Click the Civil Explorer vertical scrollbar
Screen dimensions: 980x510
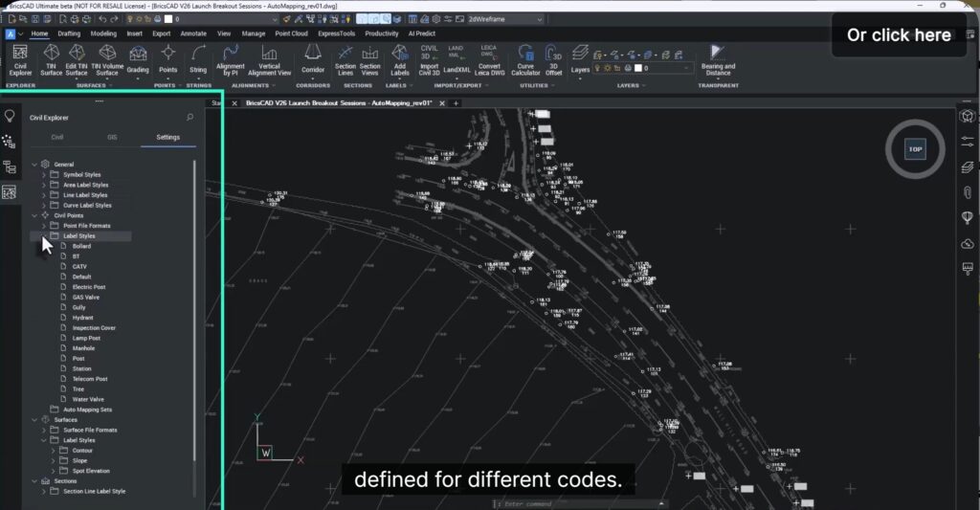(x=194, y=309)
